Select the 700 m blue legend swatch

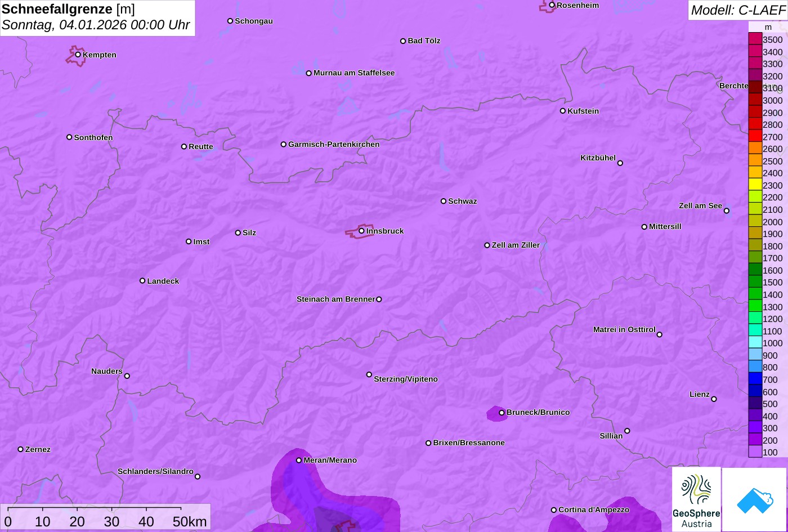point(755,379)
